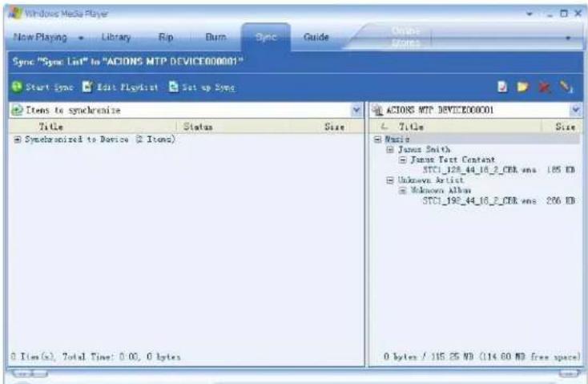
Task: Open the title bar menu dropdown arrow
Action: [530, 14]
